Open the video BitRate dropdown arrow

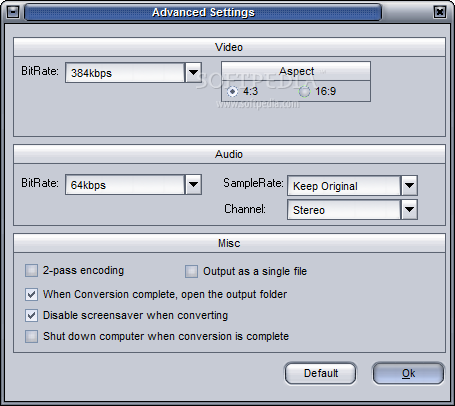coord(193,72)
